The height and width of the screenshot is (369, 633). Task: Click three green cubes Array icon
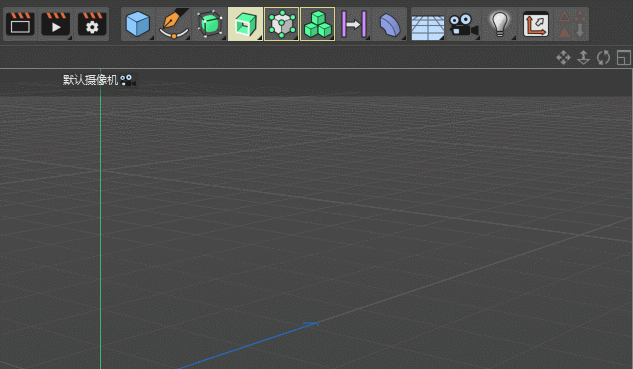[318, 24]
